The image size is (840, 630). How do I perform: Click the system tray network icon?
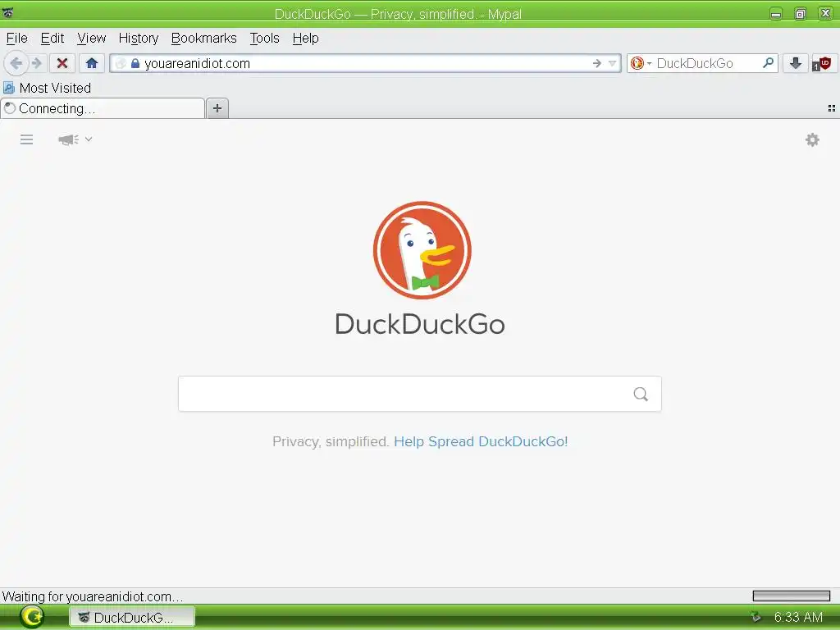pos(756,617)
